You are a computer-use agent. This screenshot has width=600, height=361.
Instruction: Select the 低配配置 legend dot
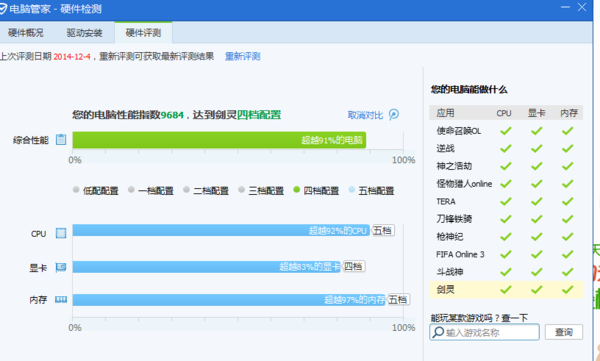76,189
